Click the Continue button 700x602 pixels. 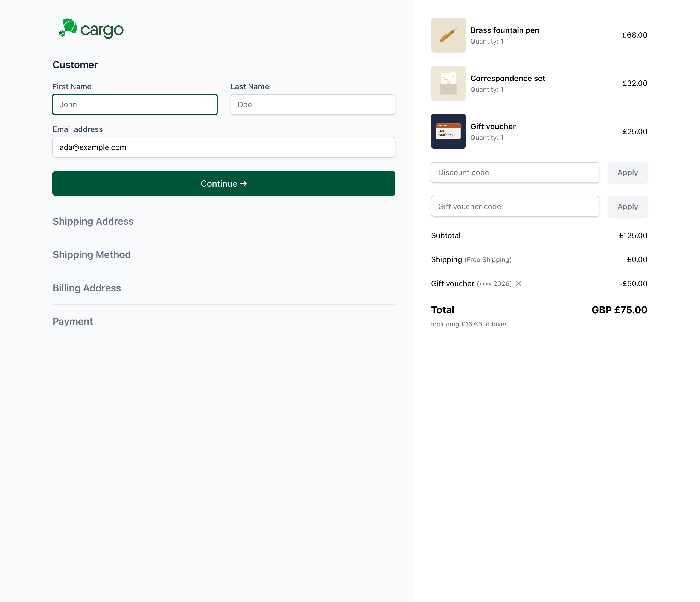224,184
